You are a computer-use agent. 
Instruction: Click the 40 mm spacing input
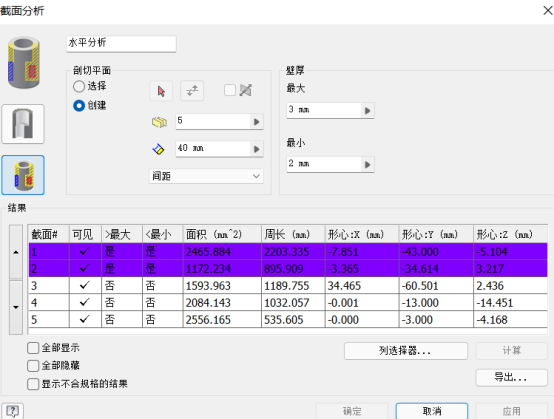coord(213,149)
